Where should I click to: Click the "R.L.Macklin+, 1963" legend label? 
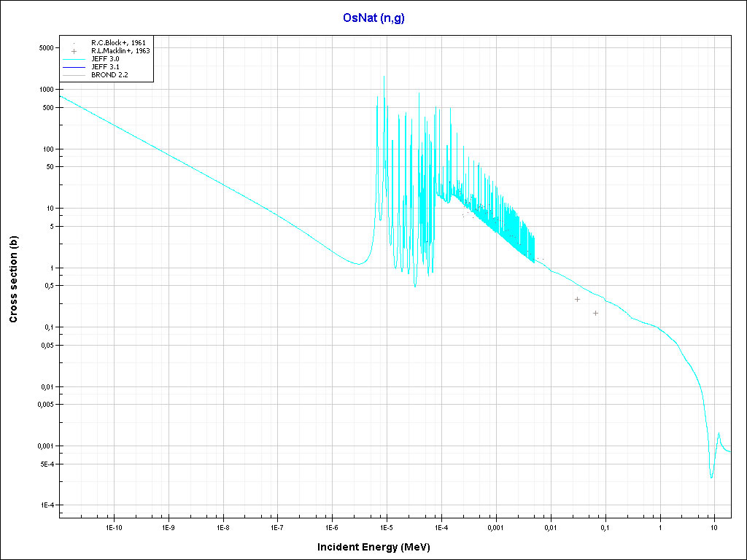click(120, 51)
